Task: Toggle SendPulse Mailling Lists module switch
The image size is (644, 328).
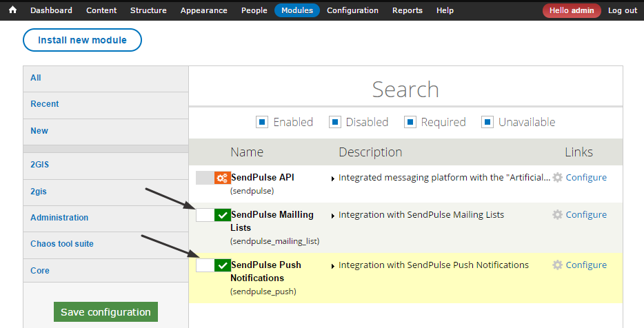Action: point(213,216)
